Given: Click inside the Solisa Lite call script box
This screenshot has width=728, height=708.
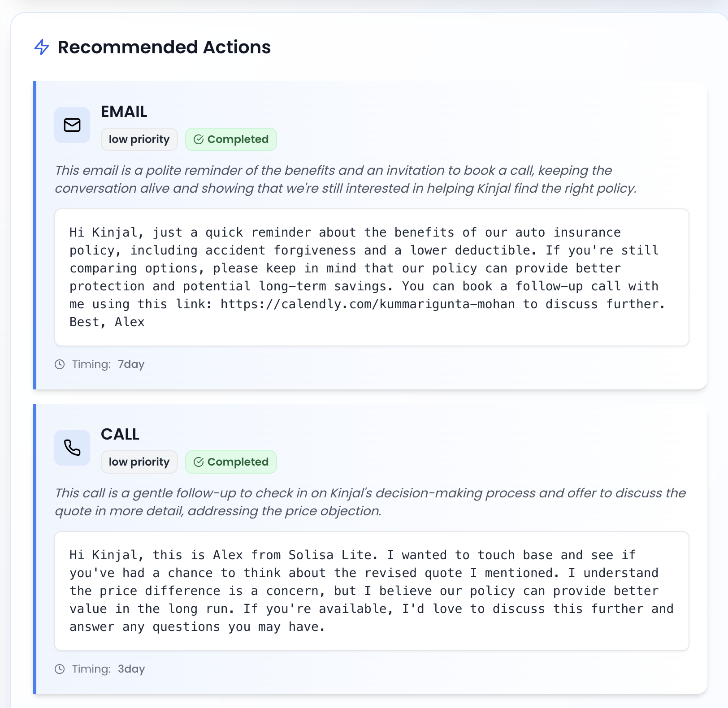Looking at the screenshot, I should [x=371, y=591].
